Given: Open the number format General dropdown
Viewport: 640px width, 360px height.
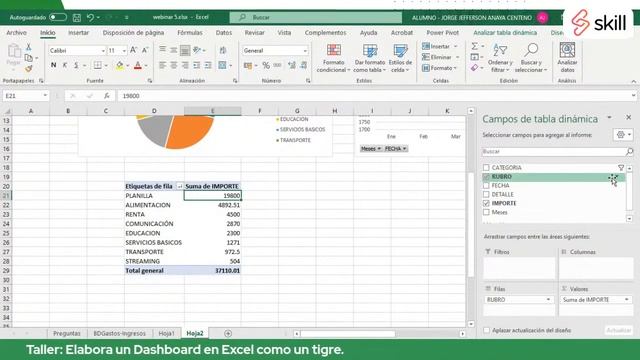Looking at the screenshot, I should click(x=305, y=51).
